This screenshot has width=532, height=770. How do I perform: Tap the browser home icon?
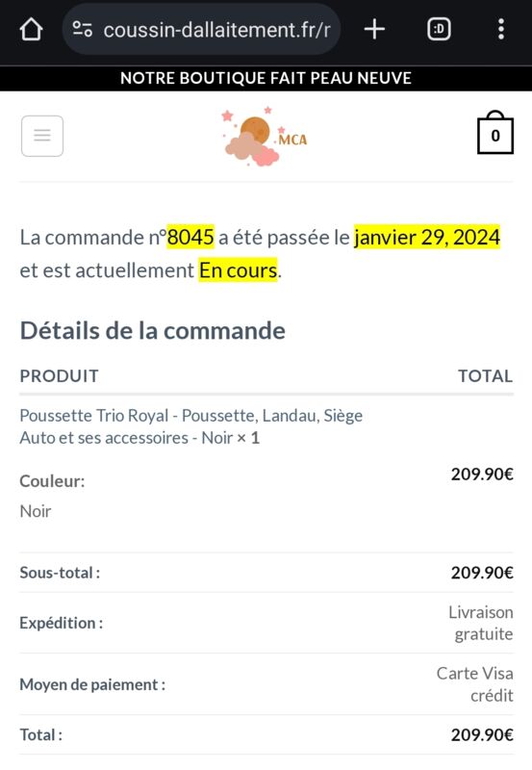click(31, 30)
